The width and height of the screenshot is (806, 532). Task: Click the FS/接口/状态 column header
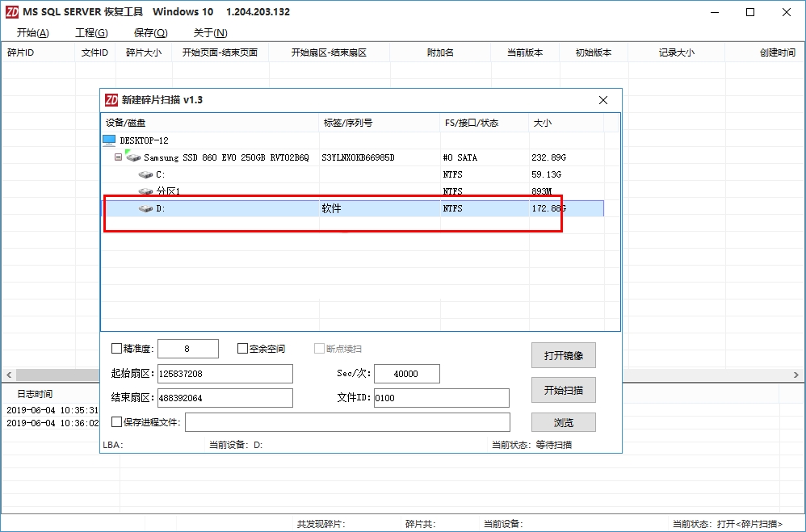[x=485, y=123]
